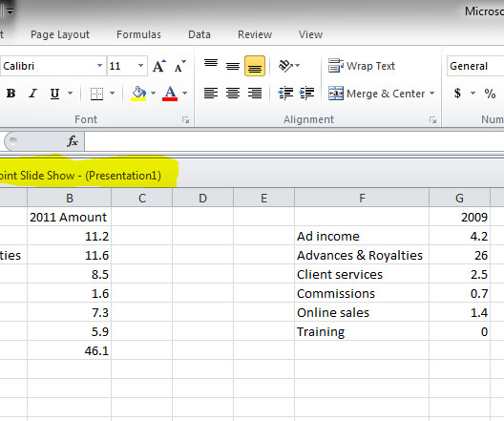The image size is (504, 421).
Task: Toggle the highlighted Bottom Align button
Action: coord(255,66)
